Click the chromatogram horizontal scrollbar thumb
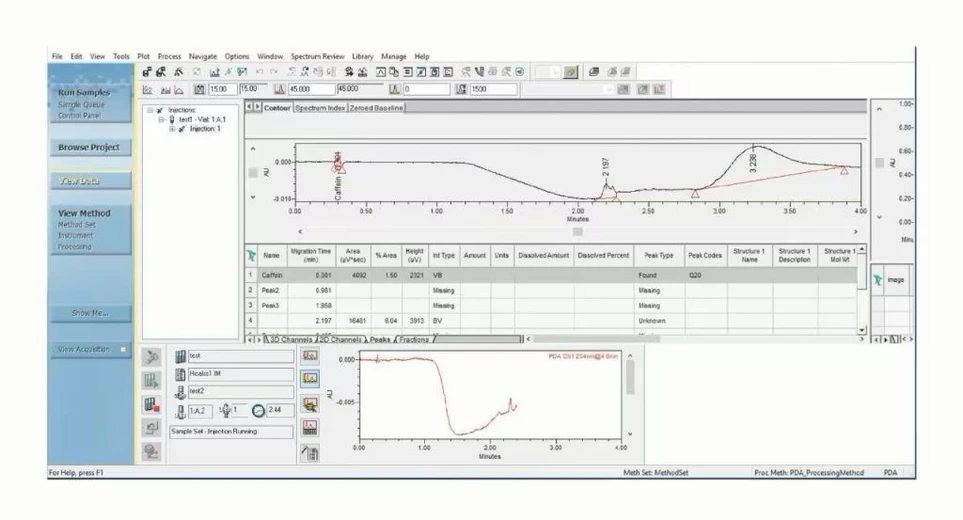 pyautogui.click(x=577, y=231)
